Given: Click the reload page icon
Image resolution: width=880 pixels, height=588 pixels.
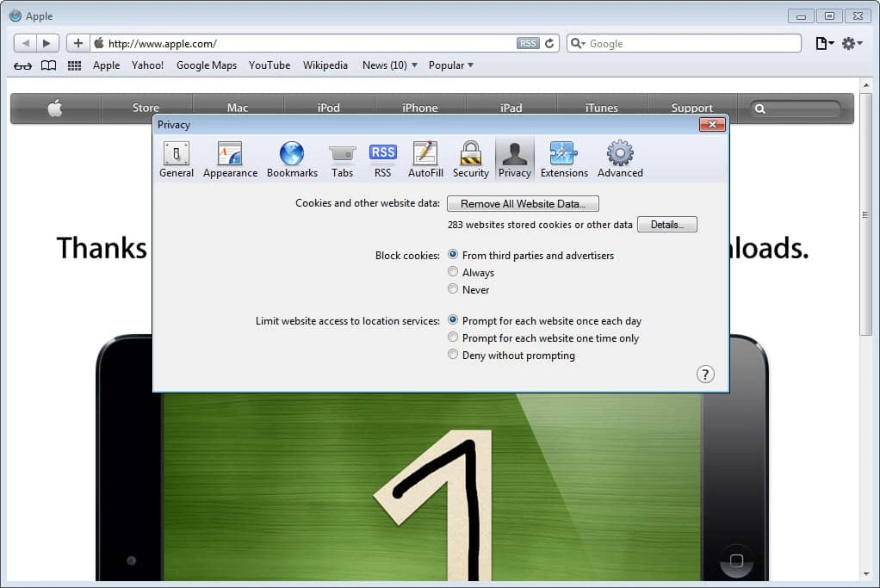Looking at the screenshot, I should [549, 43].
